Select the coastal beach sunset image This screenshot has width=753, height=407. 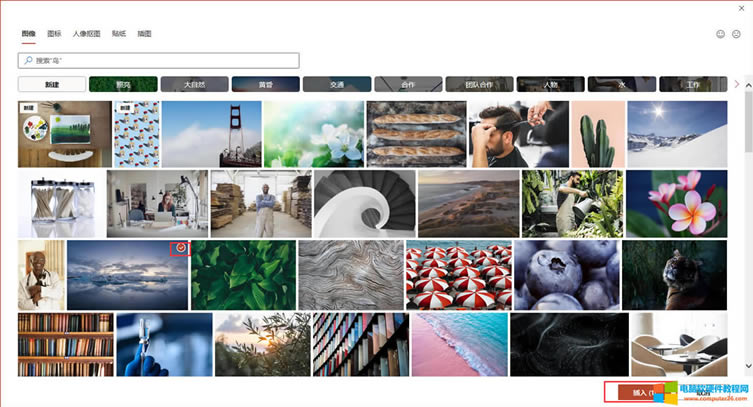coord(469,204)
